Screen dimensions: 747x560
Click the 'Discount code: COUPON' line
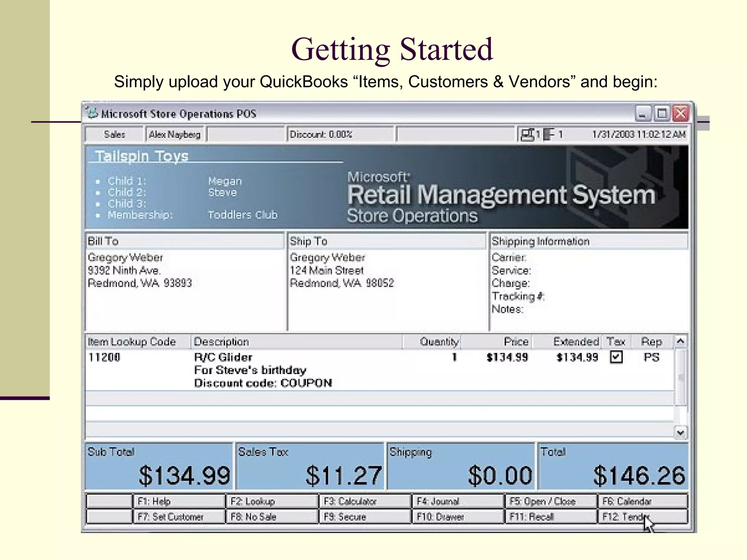tap(263, 383)
